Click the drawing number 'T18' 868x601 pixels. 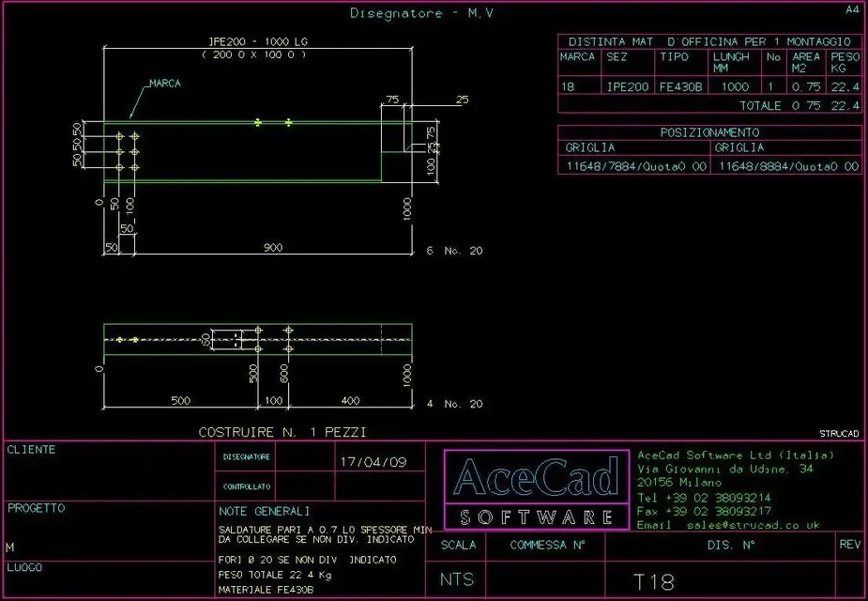654,582
